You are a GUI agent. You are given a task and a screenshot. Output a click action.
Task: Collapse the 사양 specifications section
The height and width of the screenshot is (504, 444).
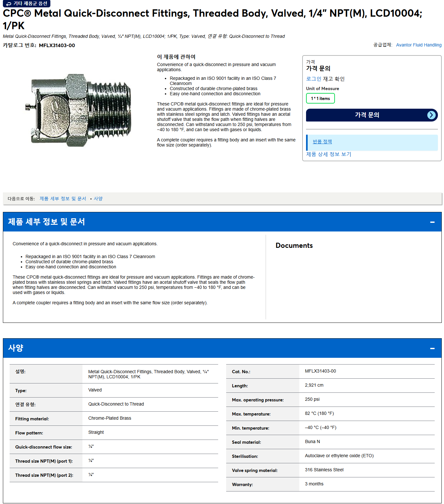[432, 348]
